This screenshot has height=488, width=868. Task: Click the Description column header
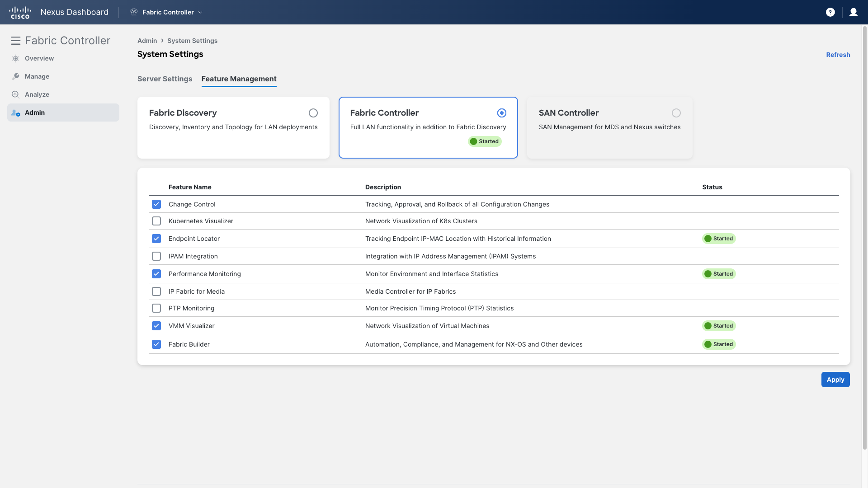(383, 187)
